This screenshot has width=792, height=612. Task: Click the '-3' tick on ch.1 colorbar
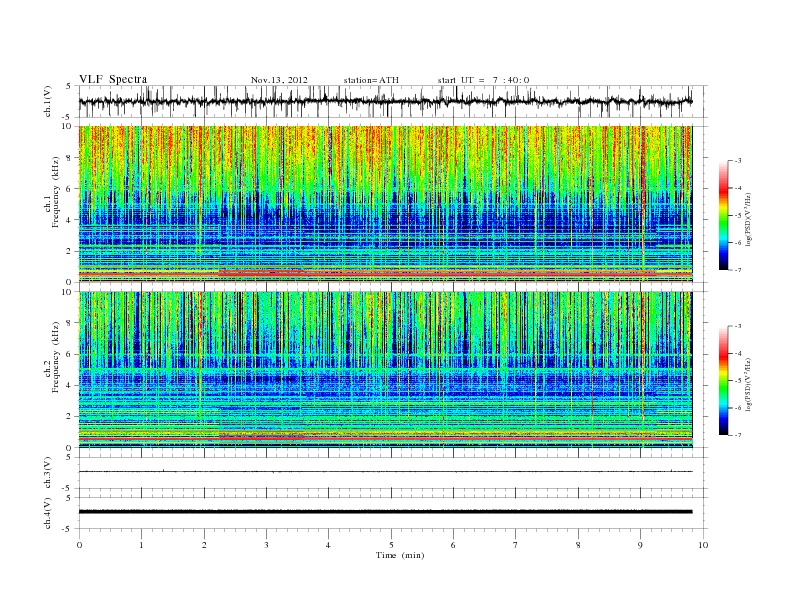tap(738, 161)
